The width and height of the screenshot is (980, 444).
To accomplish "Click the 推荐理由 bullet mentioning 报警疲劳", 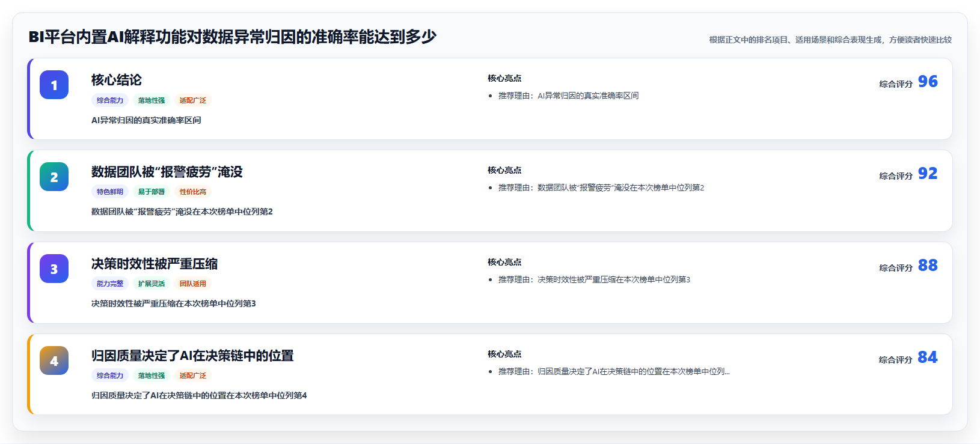I will 601,187.
